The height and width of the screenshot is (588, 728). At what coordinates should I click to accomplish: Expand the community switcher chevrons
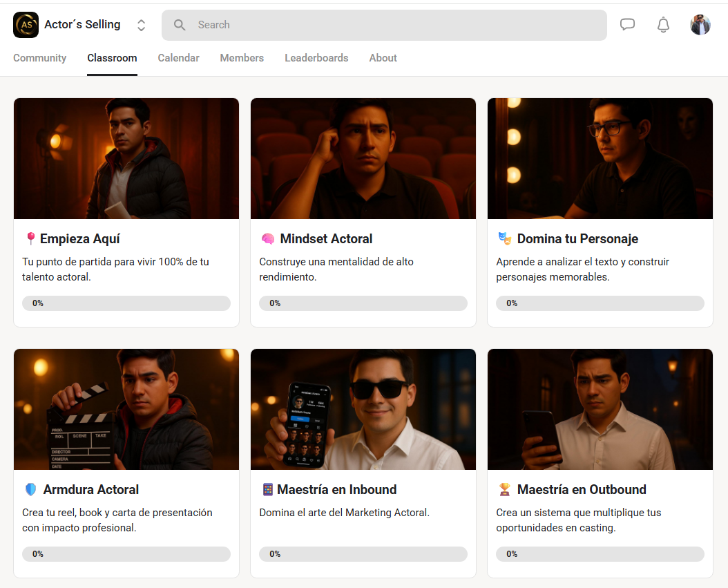[x=141, y=25]
